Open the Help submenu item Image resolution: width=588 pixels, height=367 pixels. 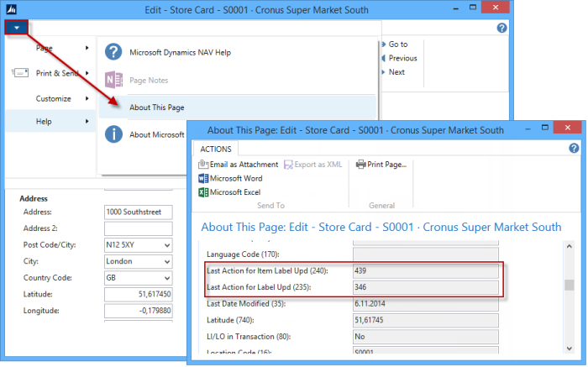[44, 122]
